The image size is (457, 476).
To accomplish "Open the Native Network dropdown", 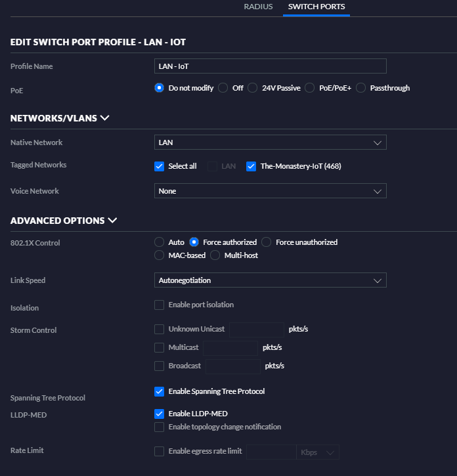I will pos(270,142).
